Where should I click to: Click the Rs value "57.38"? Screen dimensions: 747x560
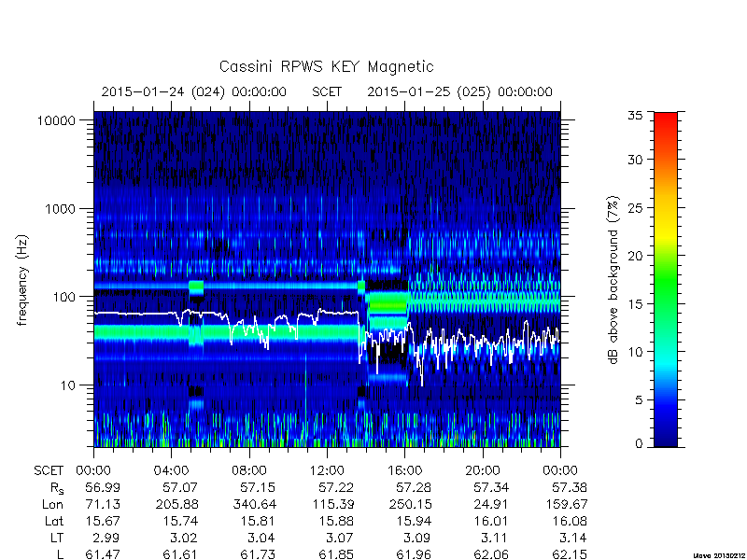570,487
